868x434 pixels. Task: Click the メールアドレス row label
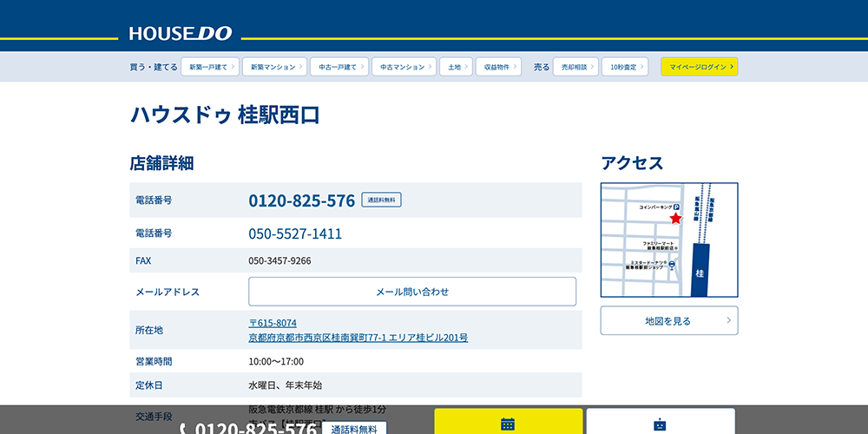click(x=168, y=292)
